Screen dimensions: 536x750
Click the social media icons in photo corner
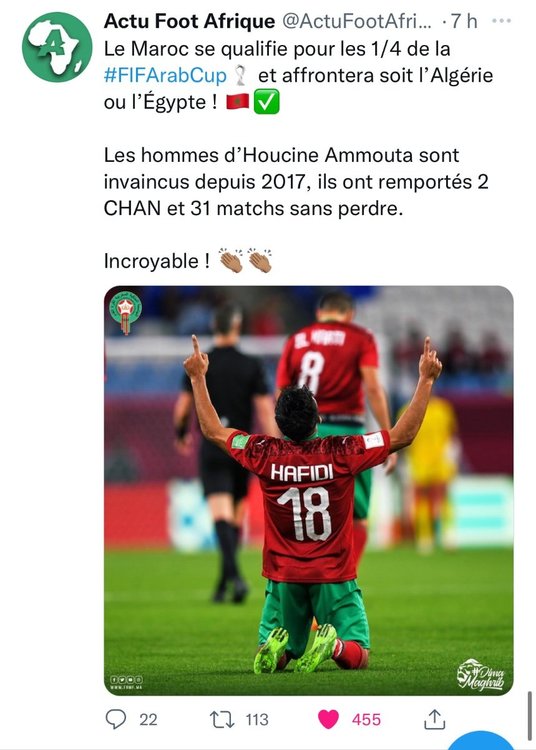(x=126, y=679)
